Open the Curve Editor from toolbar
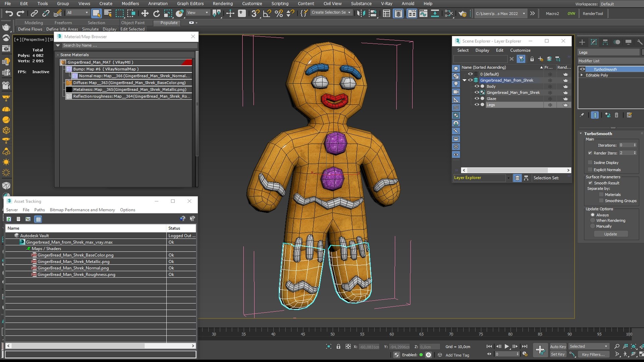 click(423, 13)
